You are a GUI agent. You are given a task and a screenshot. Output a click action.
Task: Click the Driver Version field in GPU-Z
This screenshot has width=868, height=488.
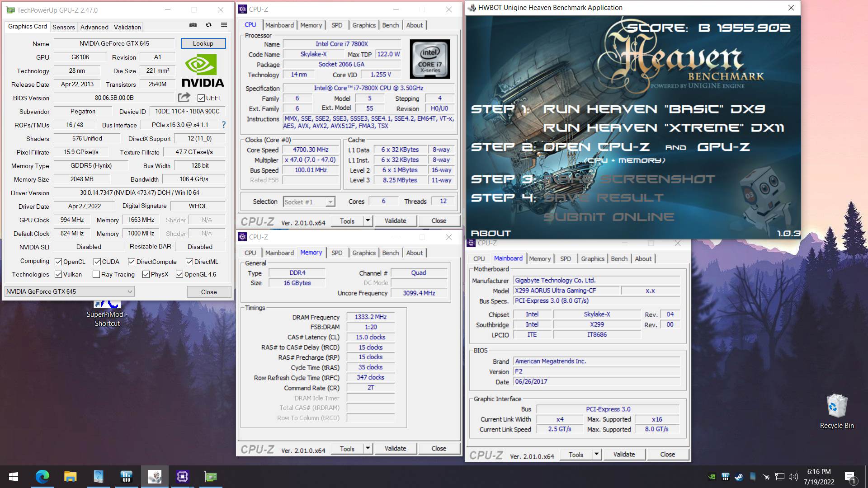(139, 192)
